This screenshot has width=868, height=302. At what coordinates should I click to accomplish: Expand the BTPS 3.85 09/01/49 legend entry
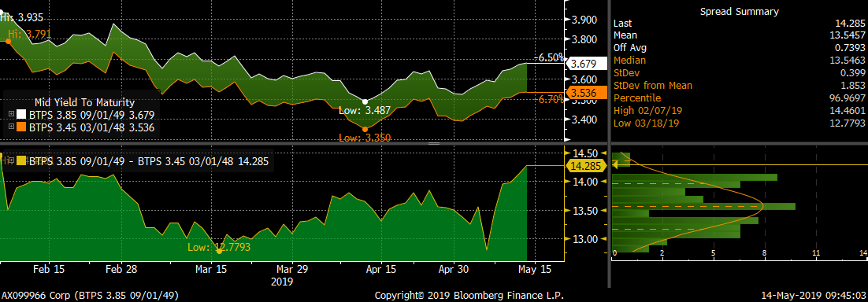[10, 115]
